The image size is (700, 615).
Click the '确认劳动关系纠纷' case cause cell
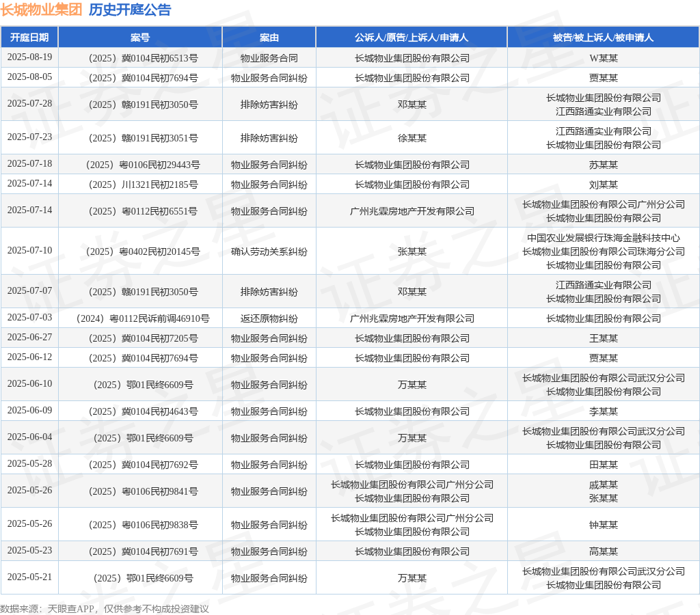269,251
